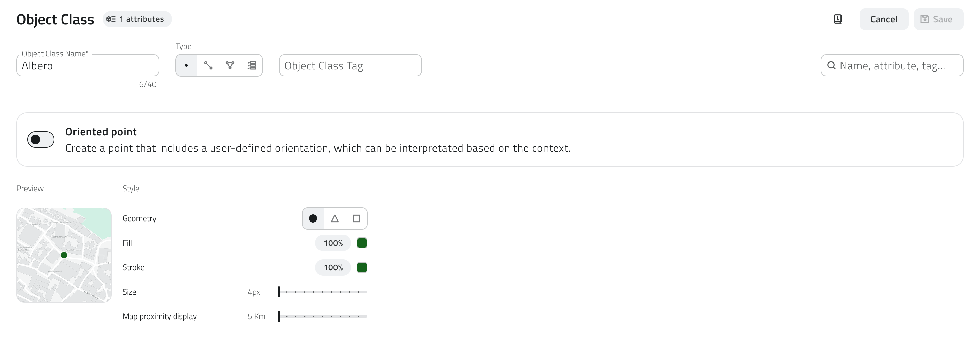Select the list type icon

[252, 65]
